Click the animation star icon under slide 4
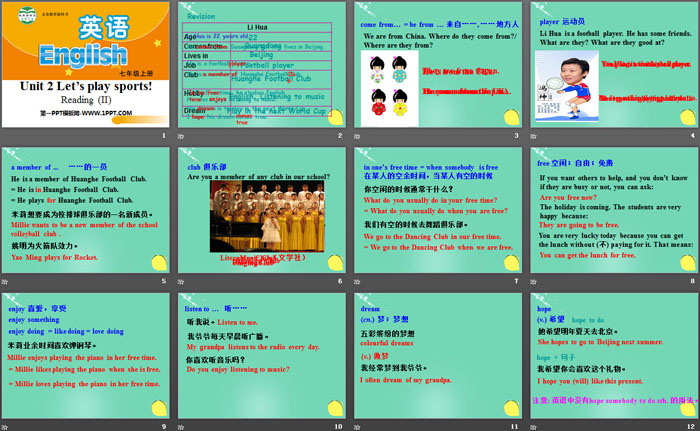 [535, 136]
